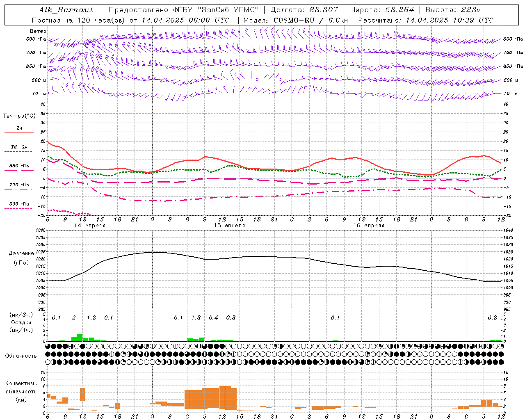Select the 'Предоставлено ФГБУ "ЗапСиб УГМС"' provider text
The image size is (525, 420).
click(184, 10)
